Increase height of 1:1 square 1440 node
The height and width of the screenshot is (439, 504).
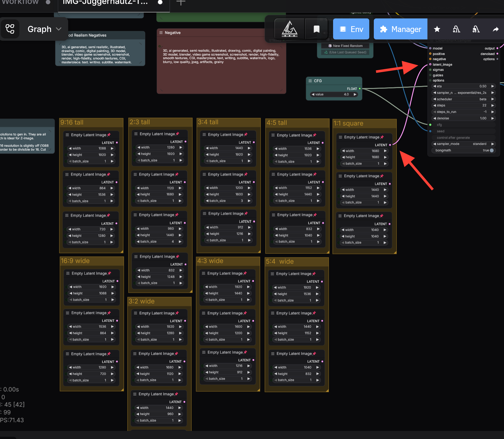[385, 196]
